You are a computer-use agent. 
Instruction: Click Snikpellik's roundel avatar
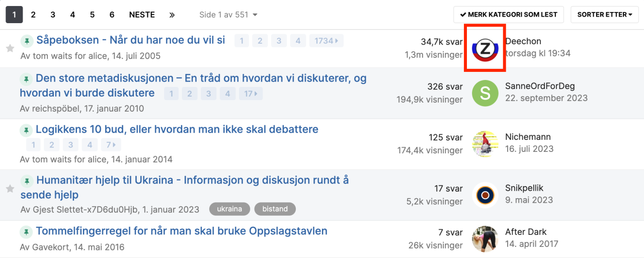pos(485,195)
